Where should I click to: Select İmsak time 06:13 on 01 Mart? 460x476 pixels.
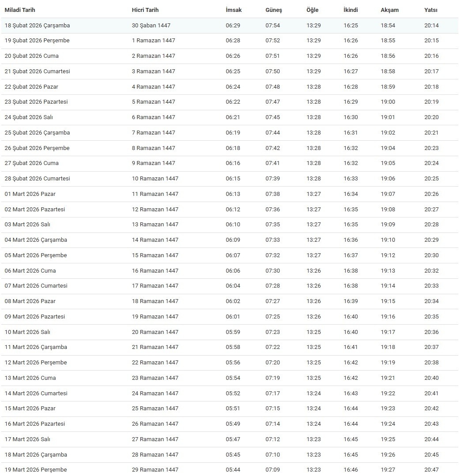coord(233,194)
